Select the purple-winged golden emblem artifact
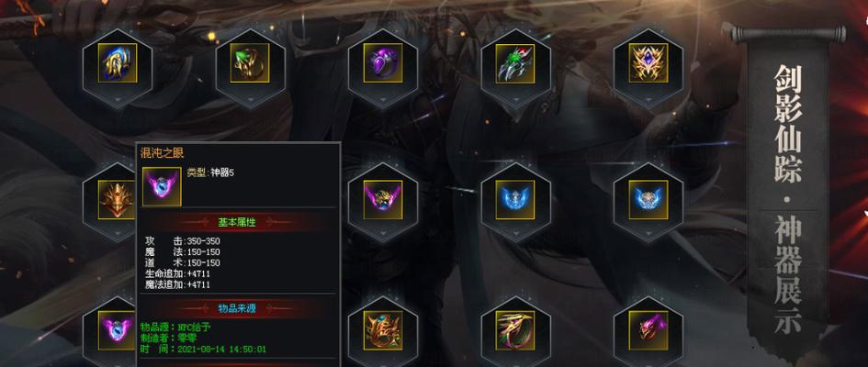The width and height of the screenshot is (868, 367). [382, 199]
